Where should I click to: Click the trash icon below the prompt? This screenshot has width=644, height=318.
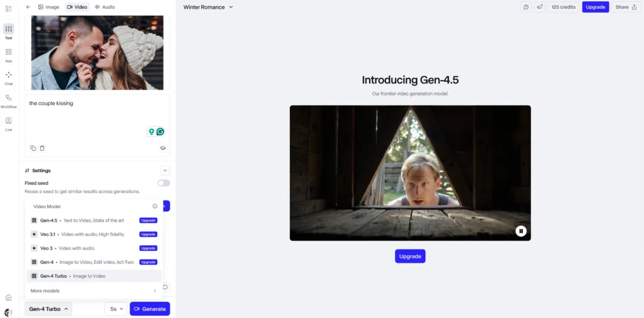42,148
